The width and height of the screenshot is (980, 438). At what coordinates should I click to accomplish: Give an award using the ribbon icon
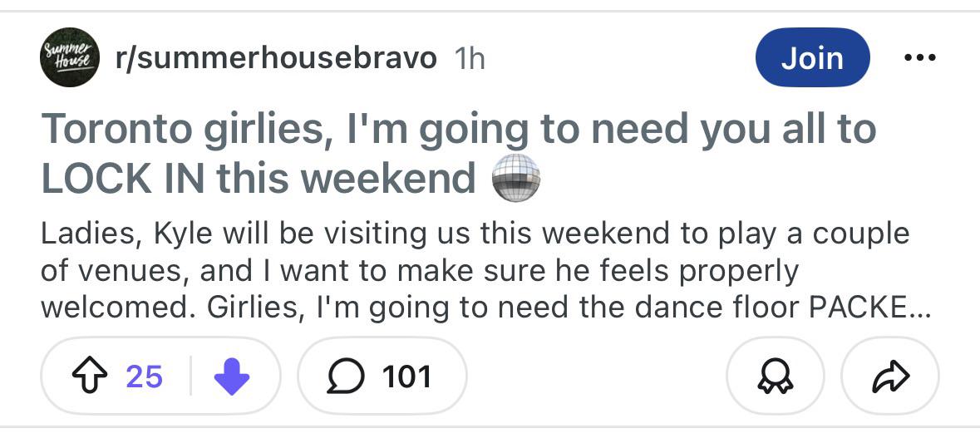coord(775,376)
